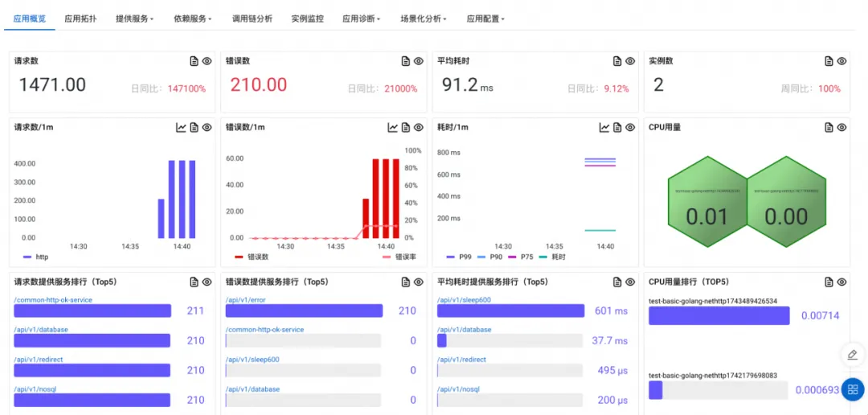Image resolution: width=868 pixels, height=415 pixels.
Task: Open 实例监控 tab
Action: [307, 18]
